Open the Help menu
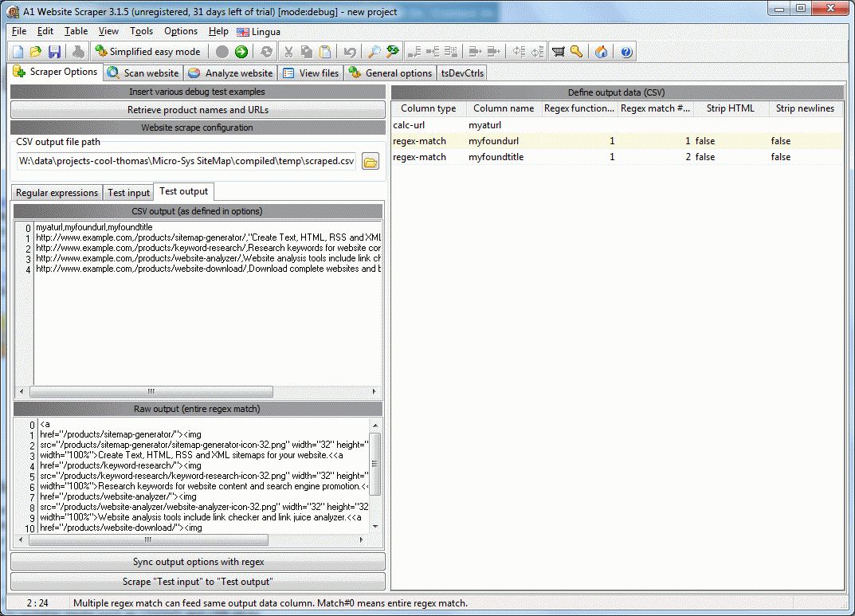Image resolution: width=855 pixels, height=616 pixels. point(218,31)
